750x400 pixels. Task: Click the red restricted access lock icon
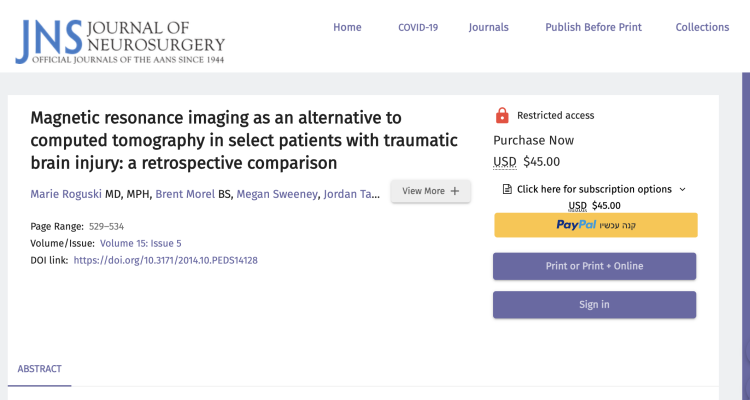tap(502, 115)
